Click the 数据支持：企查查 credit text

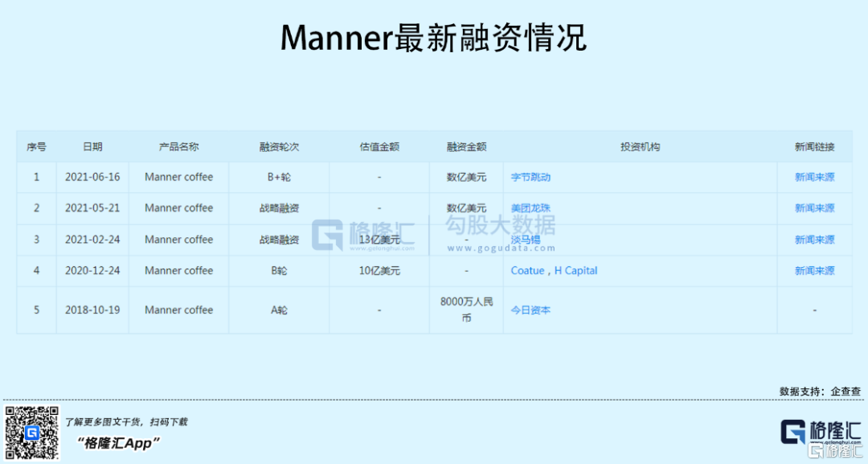click(x=820, y=391)
